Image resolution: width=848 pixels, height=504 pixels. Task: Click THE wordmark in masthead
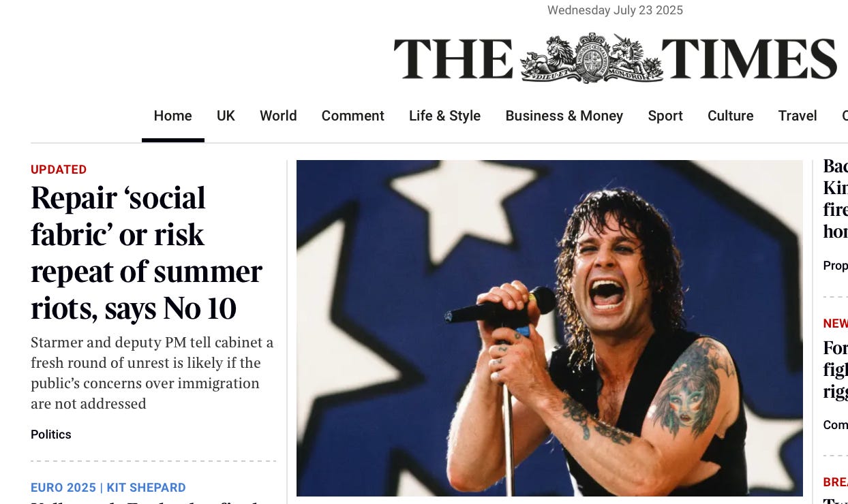pyautogui.click(x=453, y=59)
